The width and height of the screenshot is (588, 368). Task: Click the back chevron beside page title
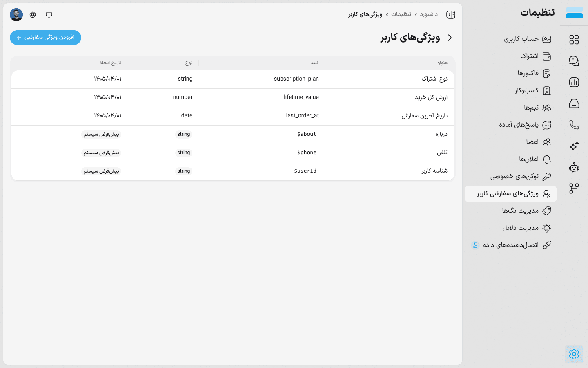tap(450, 38)
